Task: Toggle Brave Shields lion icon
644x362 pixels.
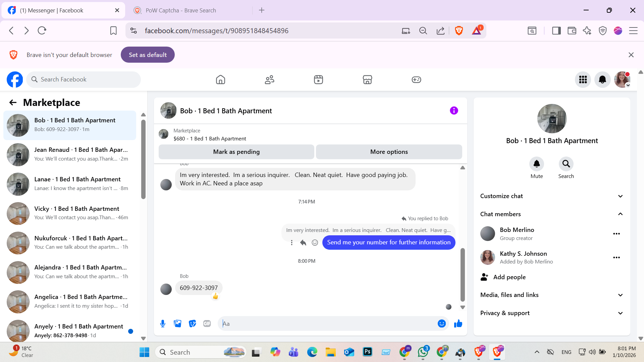Action: coord(459,31)
